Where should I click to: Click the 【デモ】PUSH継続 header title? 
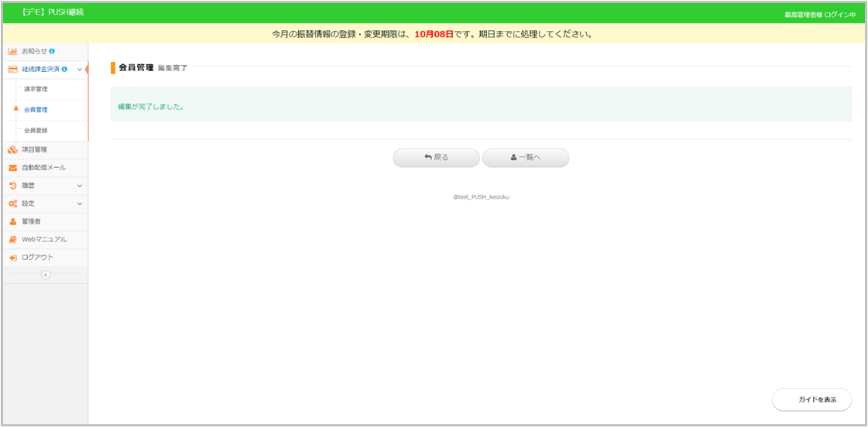click(52, 13)
